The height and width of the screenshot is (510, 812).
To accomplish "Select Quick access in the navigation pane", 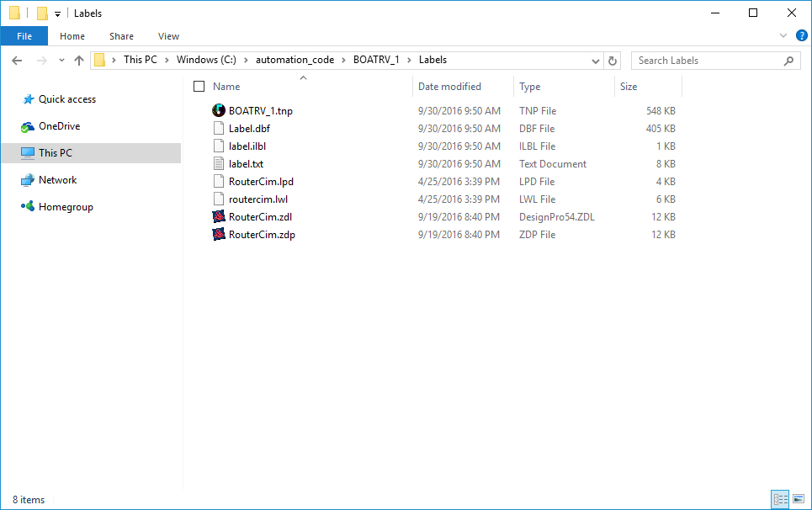I will pos(67,99).
